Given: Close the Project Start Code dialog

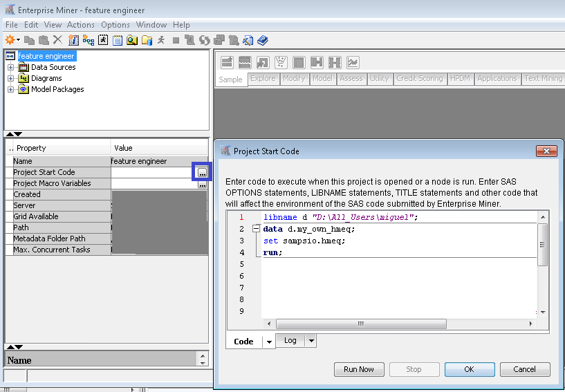Looking at the screenshot, I should (546, 151).
